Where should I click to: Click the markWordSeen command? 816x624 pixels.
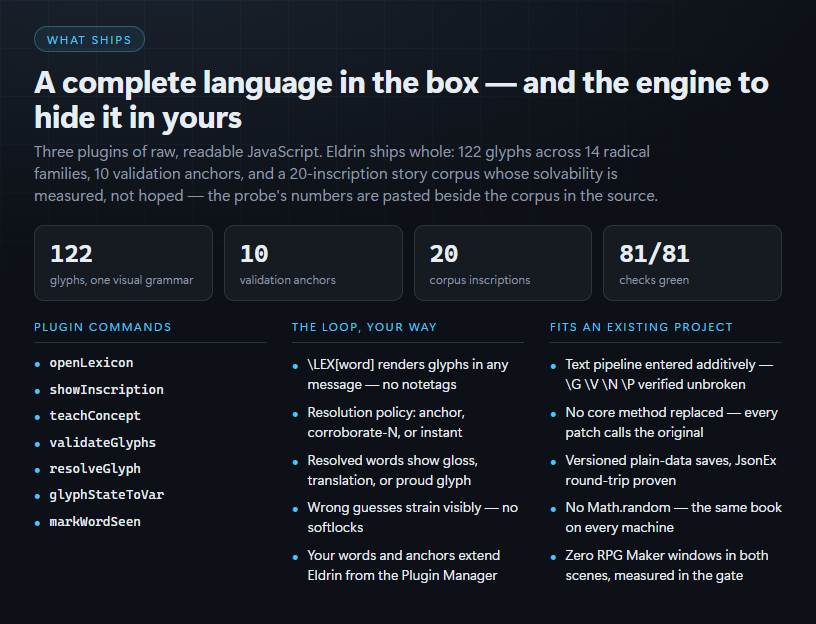[x=95, y=521]
